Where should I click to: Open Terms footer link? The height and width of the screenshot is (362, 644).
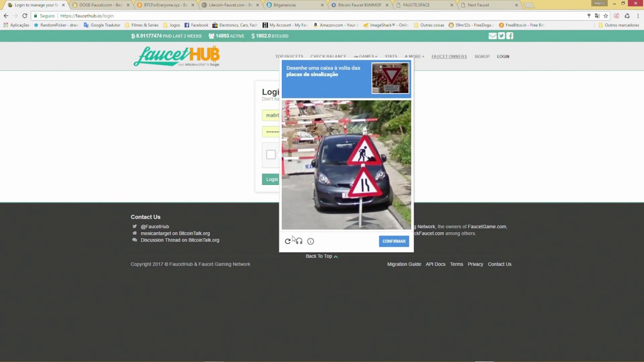pos(456,264)
